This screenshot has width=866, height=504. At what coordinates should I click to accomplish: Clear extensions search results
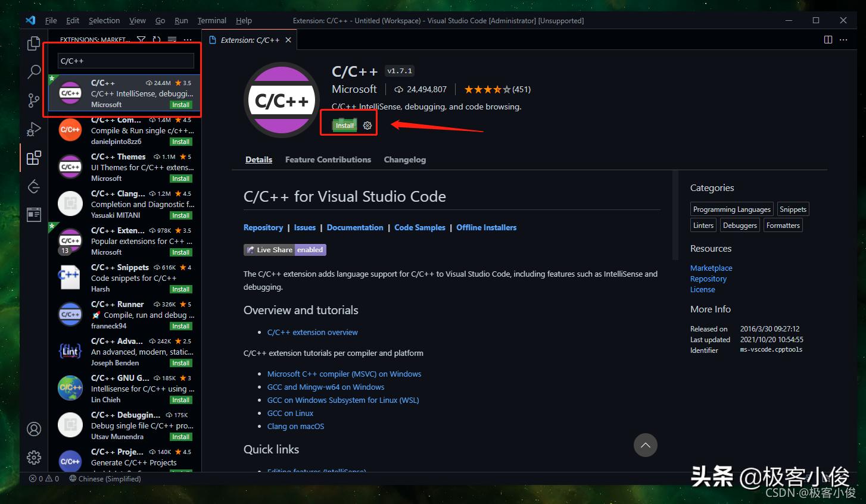tap(172, 40)
